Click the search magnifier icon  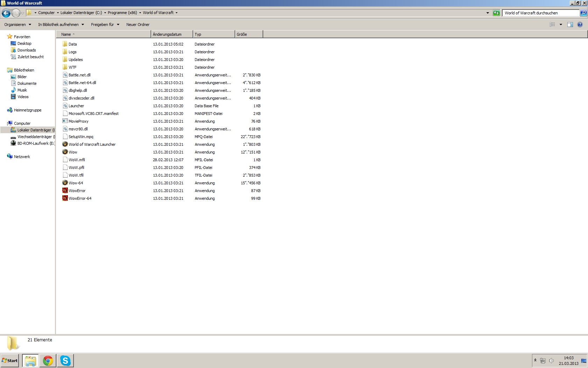pos(583,13)
